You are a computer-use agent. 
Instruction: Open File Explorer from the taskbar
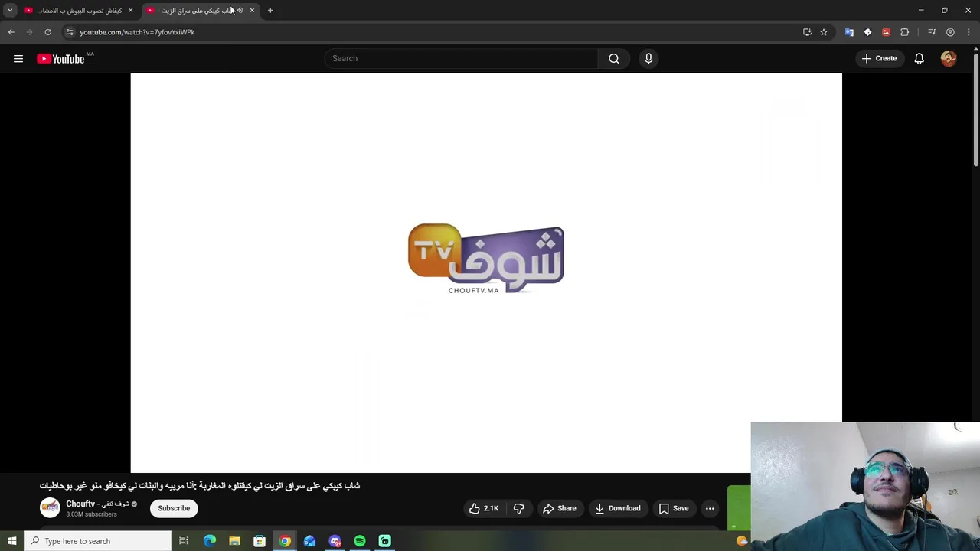point(234,541)
